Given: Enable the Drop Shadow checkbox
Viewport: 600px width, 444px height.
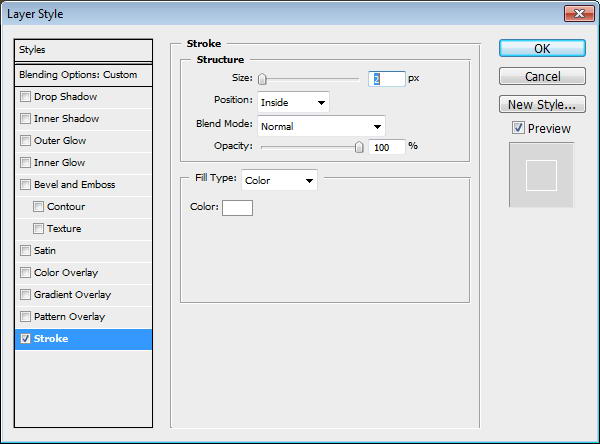Looking at the screenshot, I should click(25, 96).
